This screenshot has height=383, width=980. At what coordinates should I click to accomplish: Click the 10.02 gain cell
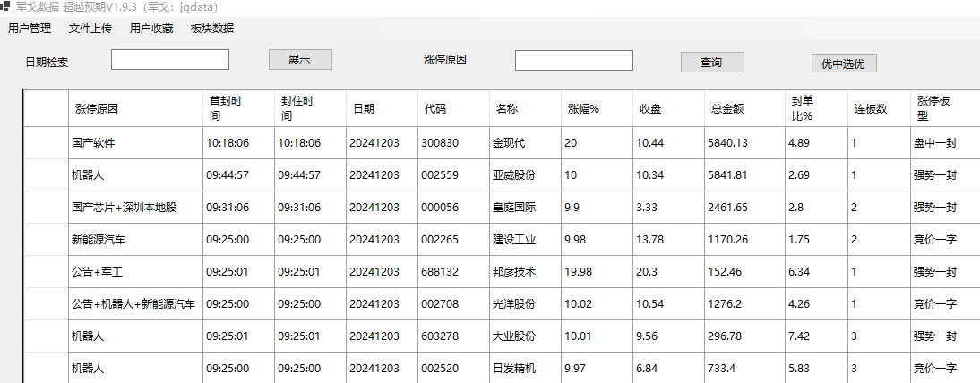pyautogui.click(x=597, y=304)
